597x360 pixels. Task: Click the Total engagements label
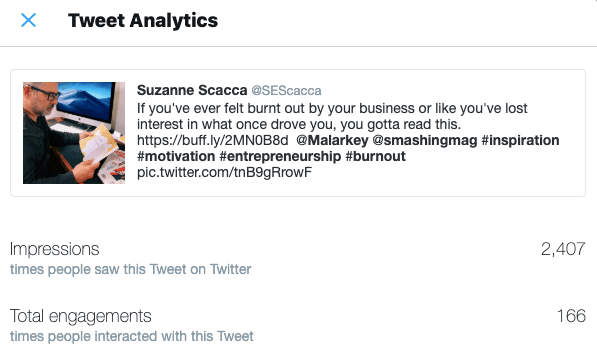coord(81,316)
